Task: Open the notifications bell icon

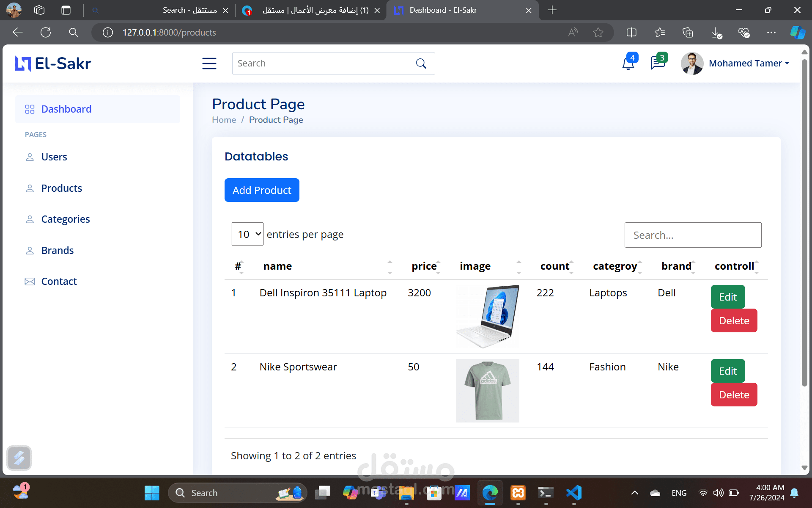Action: [x=628, y=63]
